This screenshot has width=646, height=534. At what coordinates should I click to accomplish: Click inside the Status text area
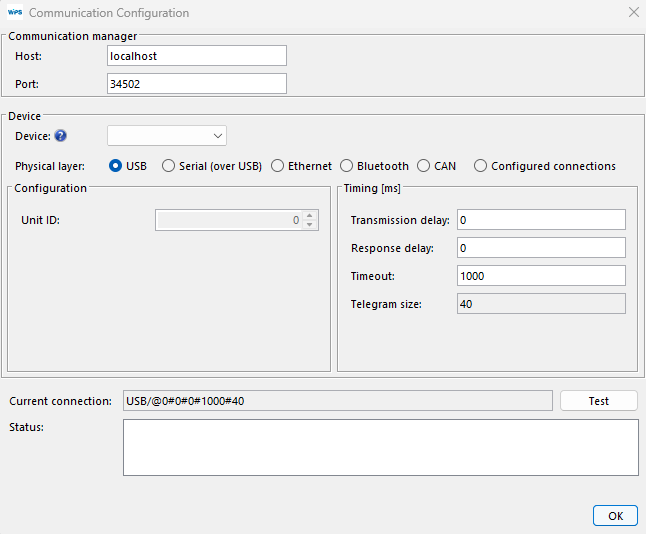click(380, 447)
